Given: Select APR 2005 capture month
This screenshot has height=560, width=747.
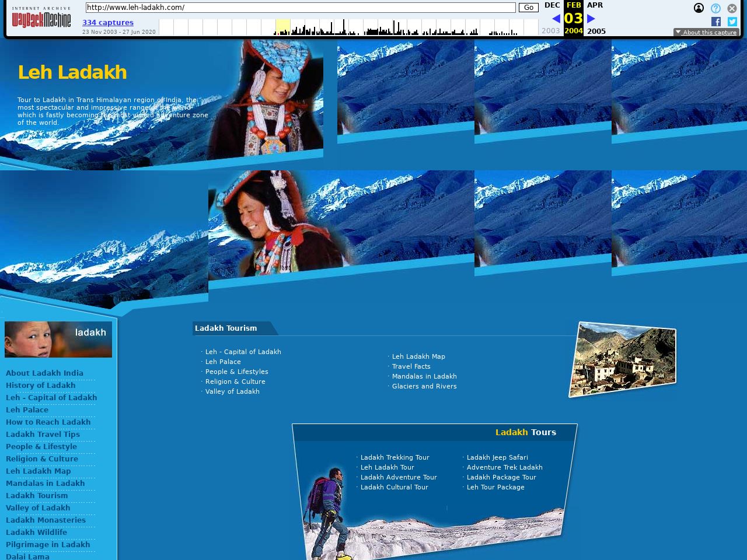Looking at the screenshot, I should click(x=595, y=5).
